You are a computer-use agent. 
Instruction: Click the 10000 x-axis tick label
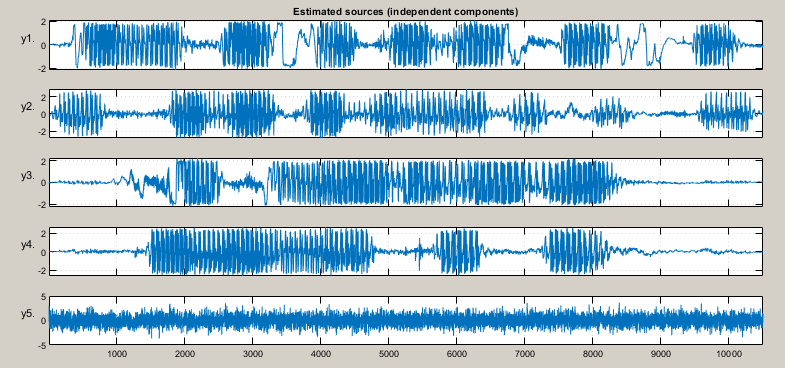[x=728, y=354]
